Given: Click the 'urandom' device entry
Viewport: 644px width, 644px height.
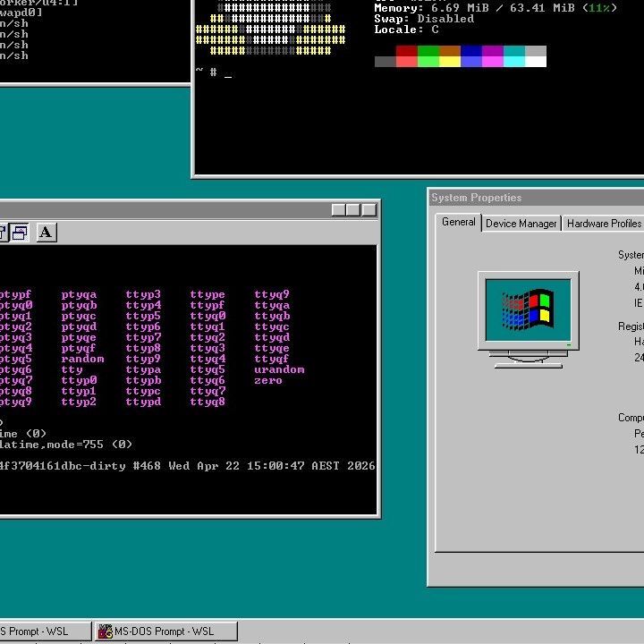Looking at the screenshot, I should pos(279,369).
